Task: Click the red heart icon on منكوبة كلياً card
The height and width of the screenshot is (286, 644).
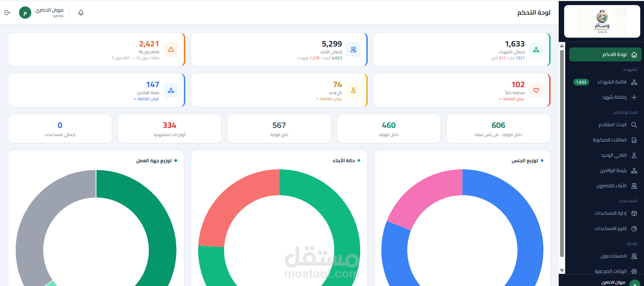Action: [x=536, y=90]
